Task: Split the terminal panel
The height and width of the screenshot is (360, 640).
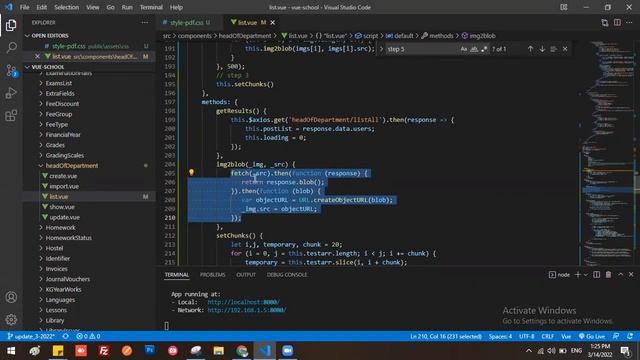Action: [x=596, y=275]
